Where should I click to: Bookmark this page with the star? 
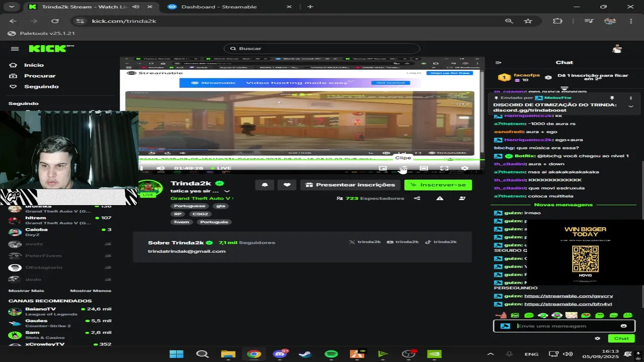[528, 21]
